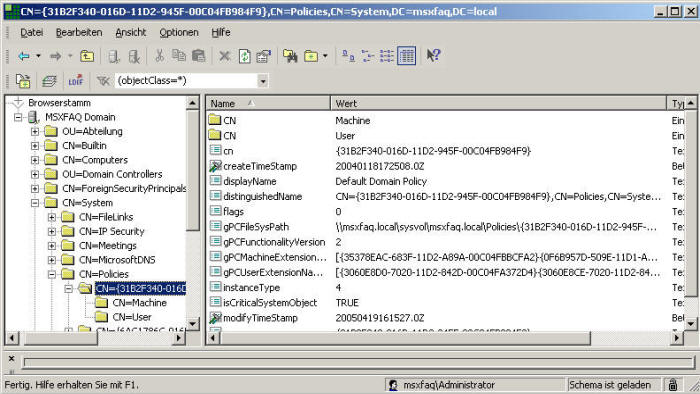Open the Datei menu
The image size is (700, 394).
click(31, 33)
